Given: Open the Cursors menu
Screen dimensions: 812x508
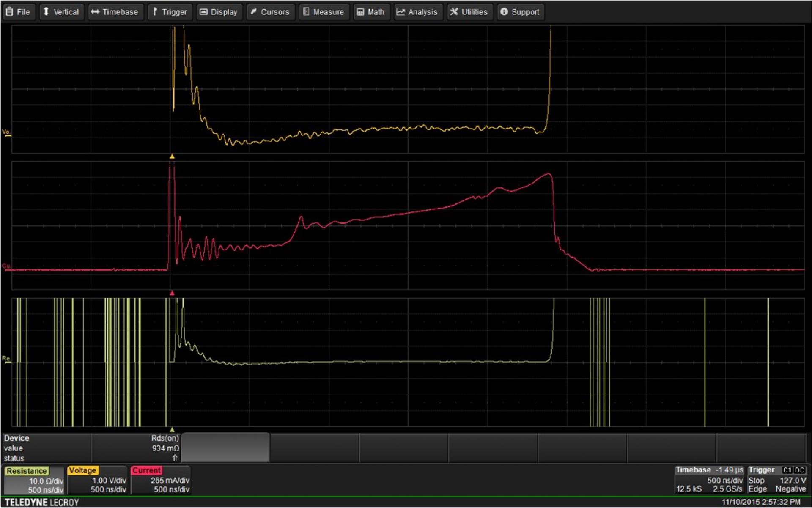Looking at the screenshot, I should pyautogui.click(x=270, y=12).
